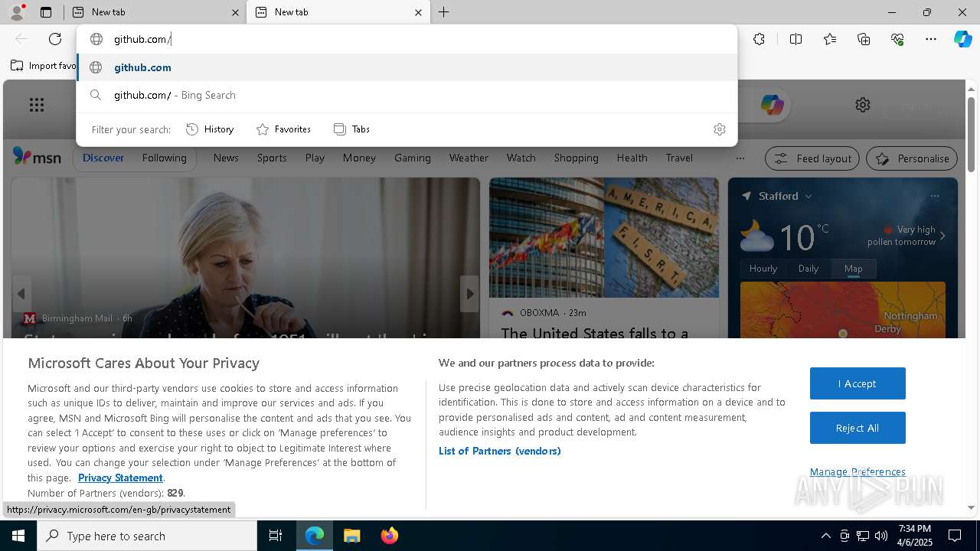Accept cookies with I Accept
Screen dimensions: 980x551
click(x=857, y=383)
